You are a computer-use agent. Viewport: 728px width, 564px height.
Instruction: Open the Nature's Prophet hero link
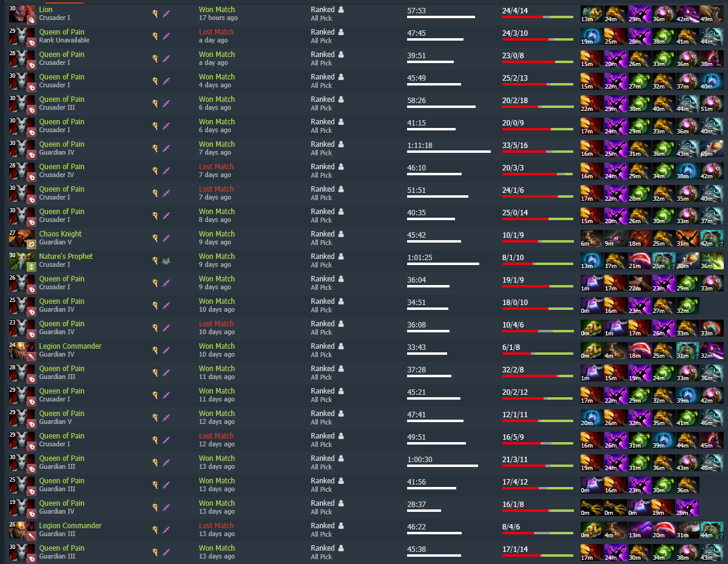[x=66, y=257]
